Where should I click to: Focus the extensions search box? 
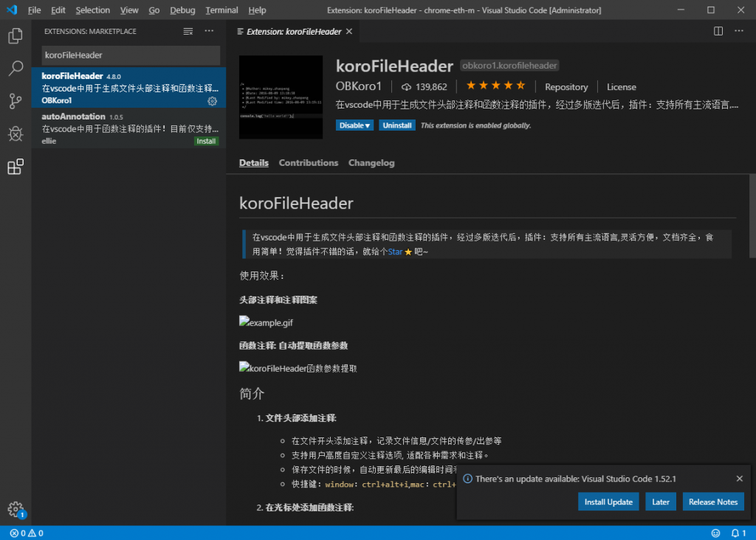click(131, 55)
